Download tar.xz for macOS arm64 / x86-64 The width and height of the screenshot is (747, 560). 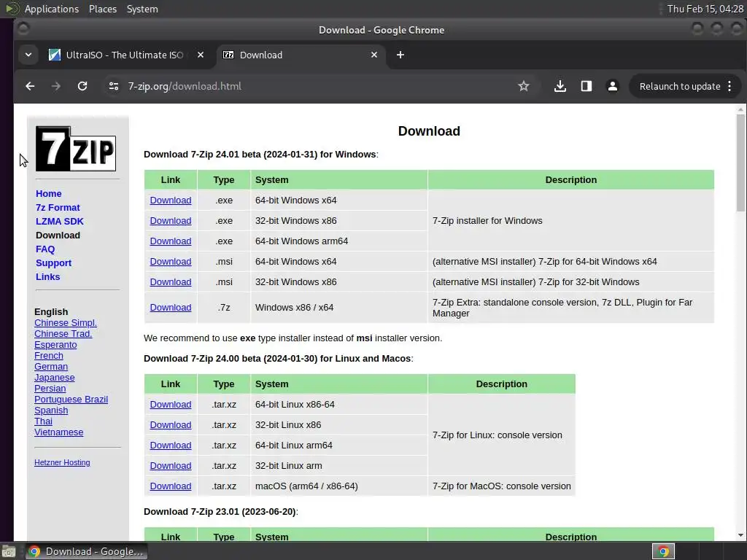coord(171,486)
